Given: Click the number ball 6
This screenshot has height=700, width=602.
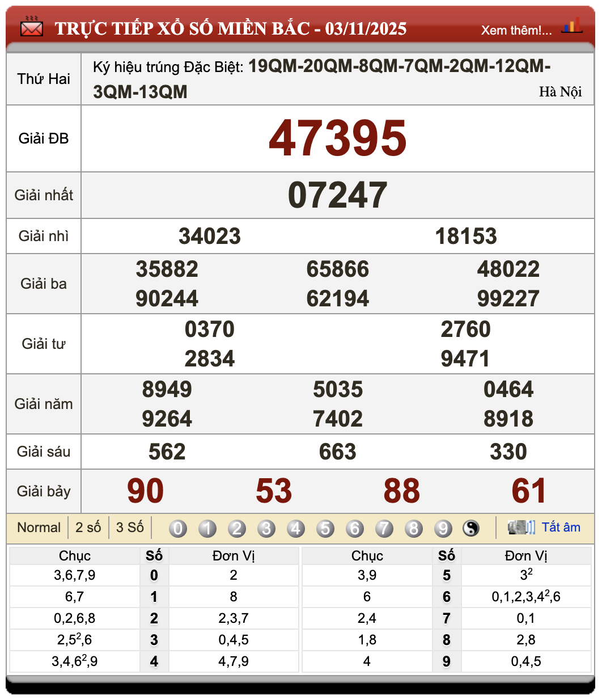Looking at the screenshot, I should point(355,528).
